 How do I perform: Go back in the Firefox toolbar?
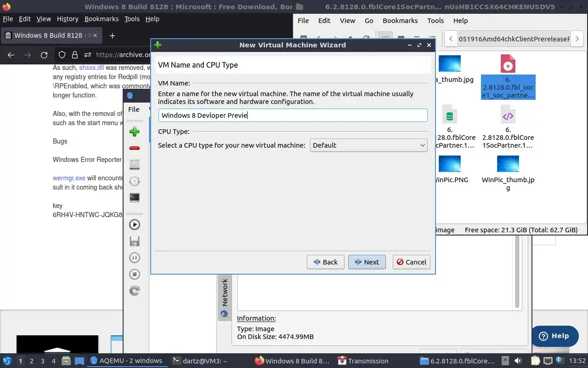tap(11, 55)
